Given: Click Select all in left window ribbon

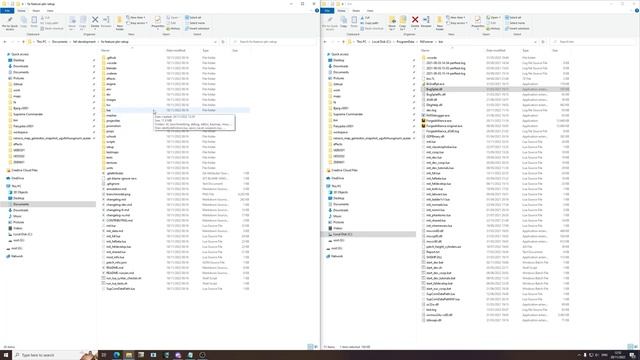Looking at the screenshot, I should point(194,18).
